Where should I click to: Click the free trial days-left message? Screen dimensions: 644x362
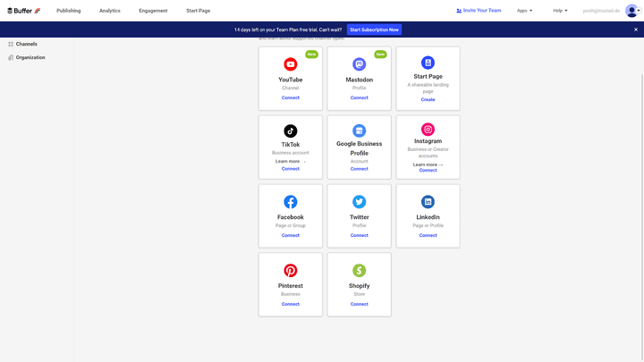coord(288,29)
